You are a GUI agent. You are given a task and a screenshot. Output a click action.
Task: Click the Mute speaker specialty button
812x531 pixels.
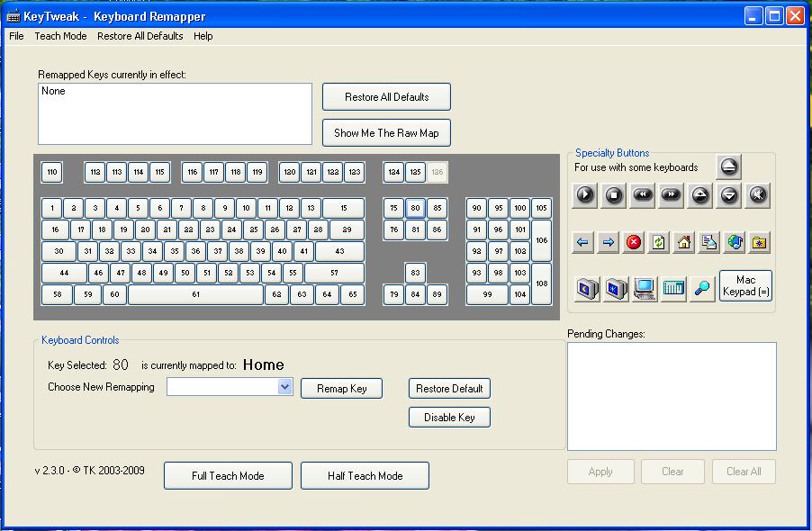pos(758,195)
